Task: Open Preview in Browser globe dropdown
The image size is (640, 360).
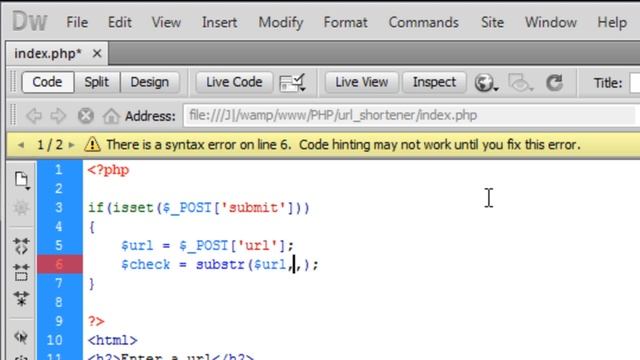Action: [486, 83]
